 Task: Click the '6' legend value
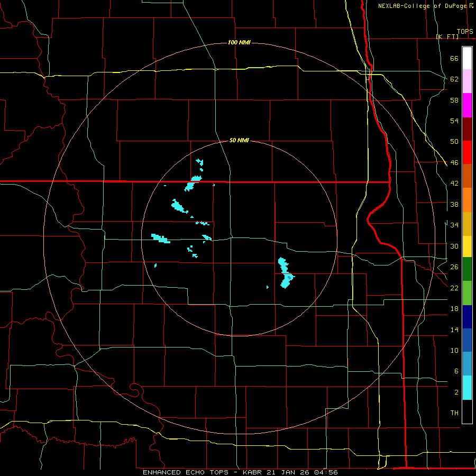[x=456, y=371]
